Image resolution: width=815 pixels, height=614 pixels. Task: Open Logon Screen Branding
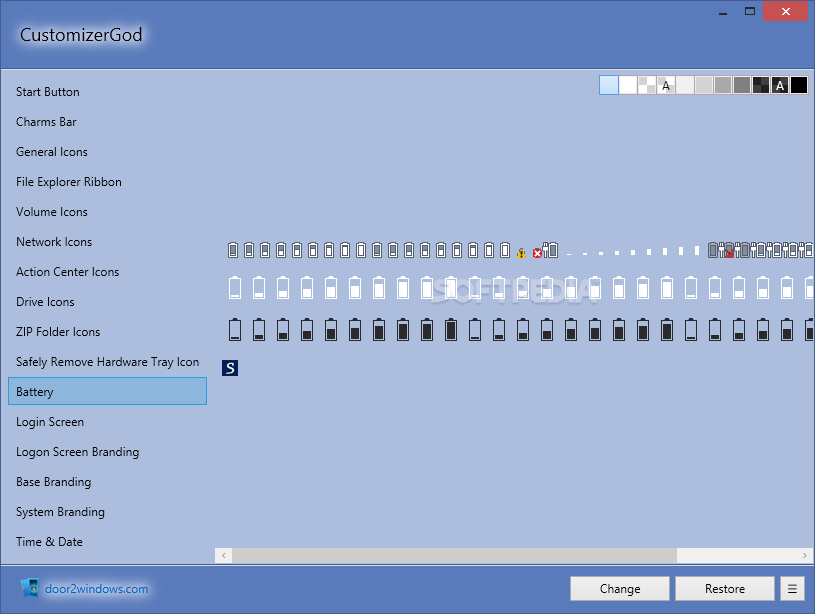[77, 452]
